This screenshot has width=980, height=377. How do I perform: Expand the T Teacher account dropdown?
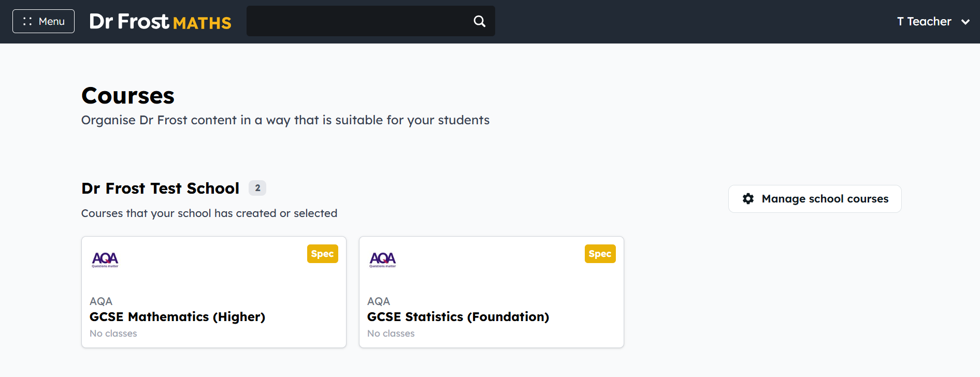click(933, 21)
